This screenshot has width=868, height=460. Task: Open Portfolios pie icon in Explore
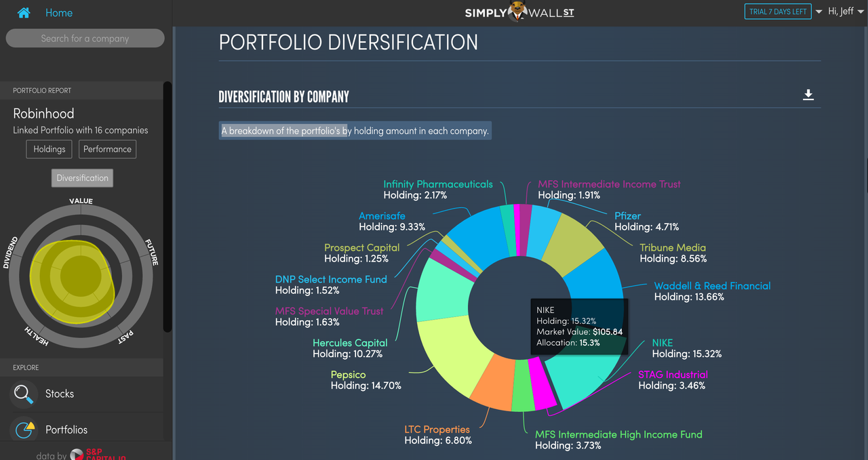pyautogui.click(x=24, y=430)
